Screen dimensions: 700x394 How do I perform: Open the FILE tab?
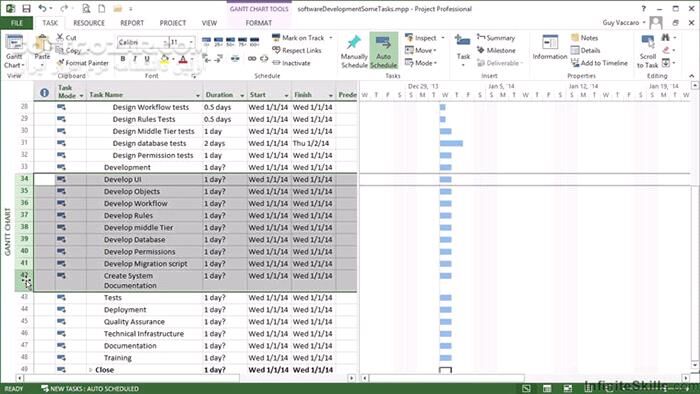click(17, 23)
